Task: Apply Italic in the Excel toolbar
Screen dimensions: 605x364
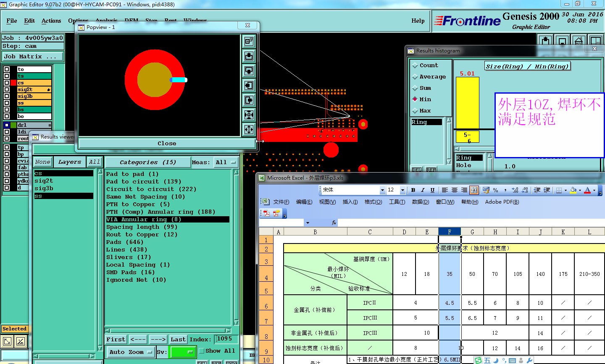Action: click(423, 190)
